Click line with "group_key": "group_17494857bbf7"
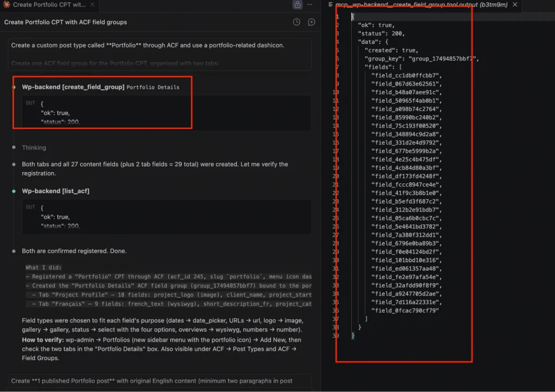 [x=422, y=58]
